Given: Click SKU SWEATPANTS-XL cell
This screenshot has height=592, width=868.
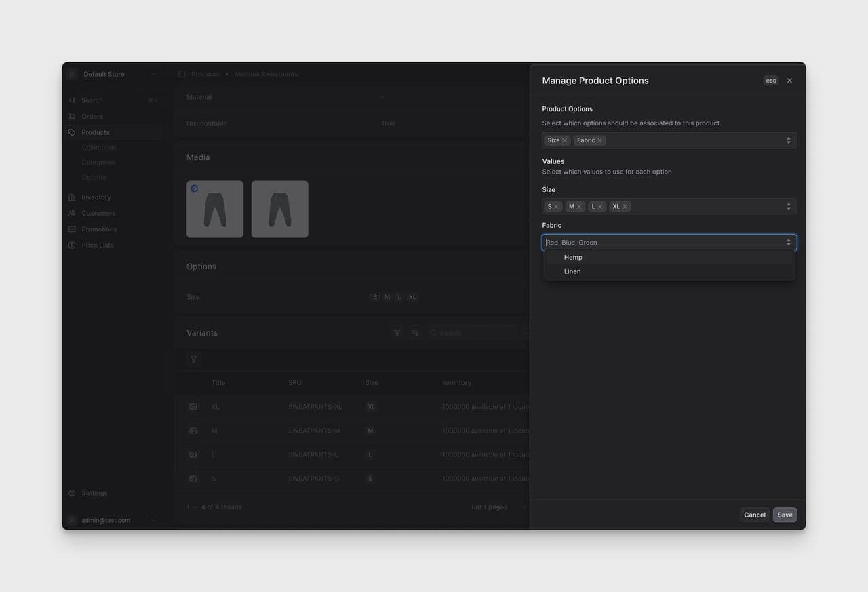Looking at the screenshot, I should pos(315,407).
